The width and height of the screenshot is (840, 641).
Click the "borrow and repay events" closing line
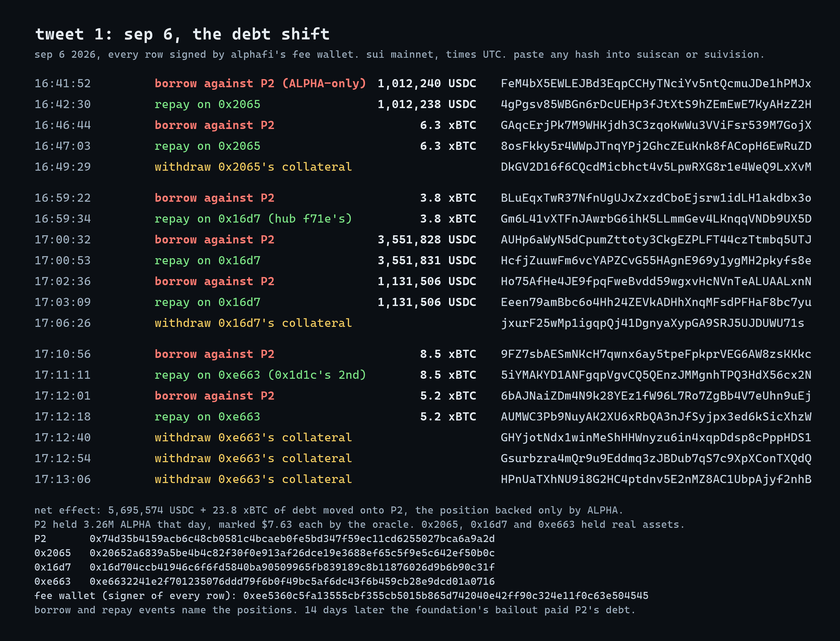click(x=335, y=610)
